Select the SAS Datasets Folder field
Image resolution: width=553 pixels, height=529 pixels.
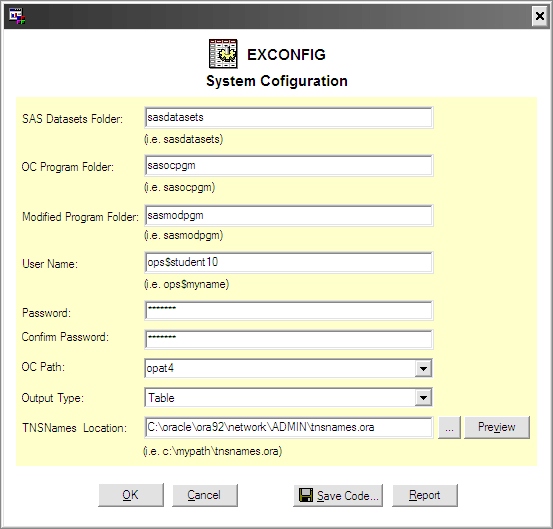288,117
